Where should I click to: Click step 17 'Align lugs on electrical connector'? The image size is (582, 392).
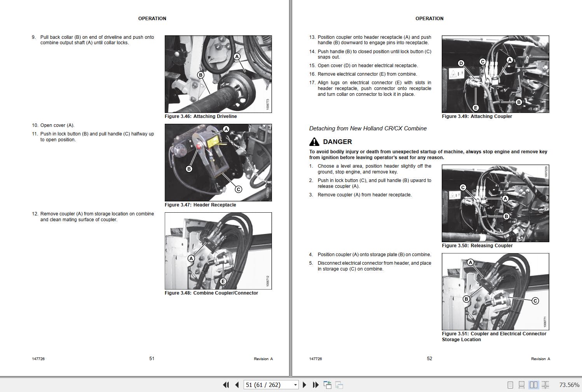pyautogui.click(x=375, y=88)
